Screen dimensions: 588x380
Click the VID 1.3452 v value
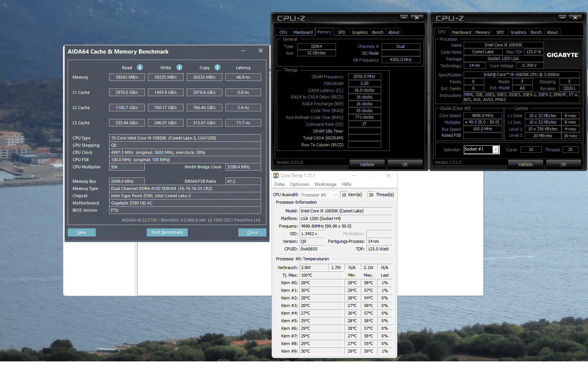pyautogui.click(x=313, y=234)
